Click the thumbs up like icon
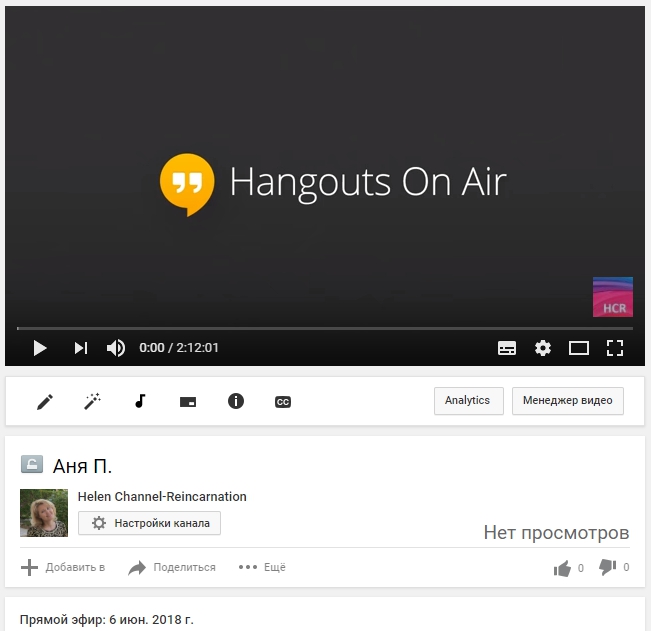 click(x=562, y=568)
